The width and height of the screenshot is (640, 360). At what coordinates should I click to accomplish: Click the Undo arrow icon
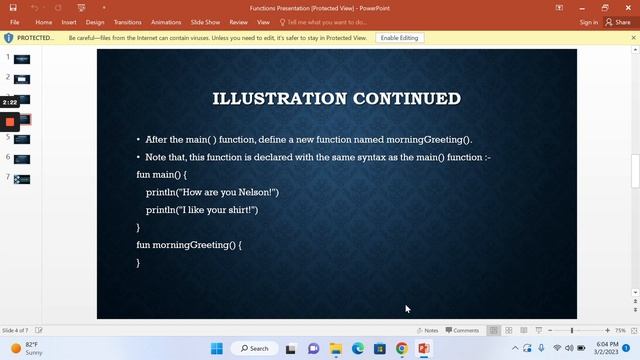[x=34, y=8]
